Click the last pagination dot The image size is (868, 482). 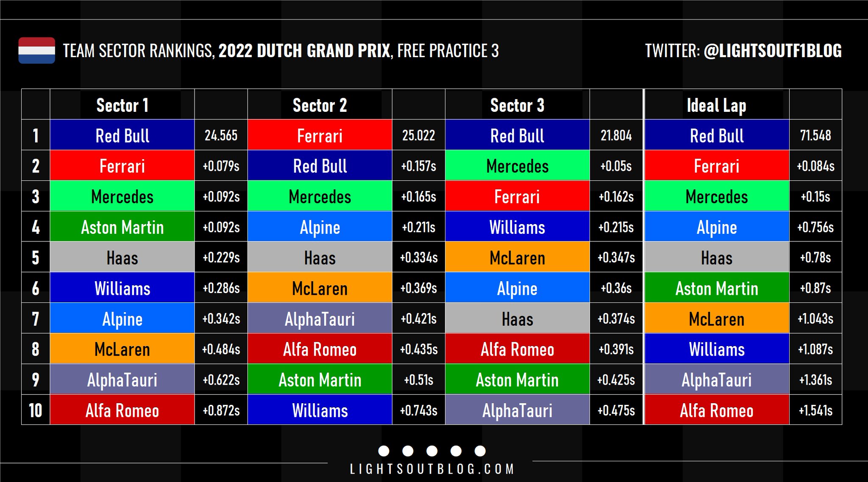[480, 451]
